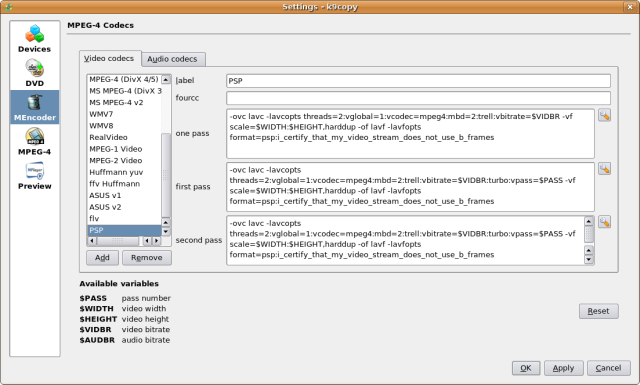Click the k9copy icon in the title bar
The image size is (640, 385).
8,7
